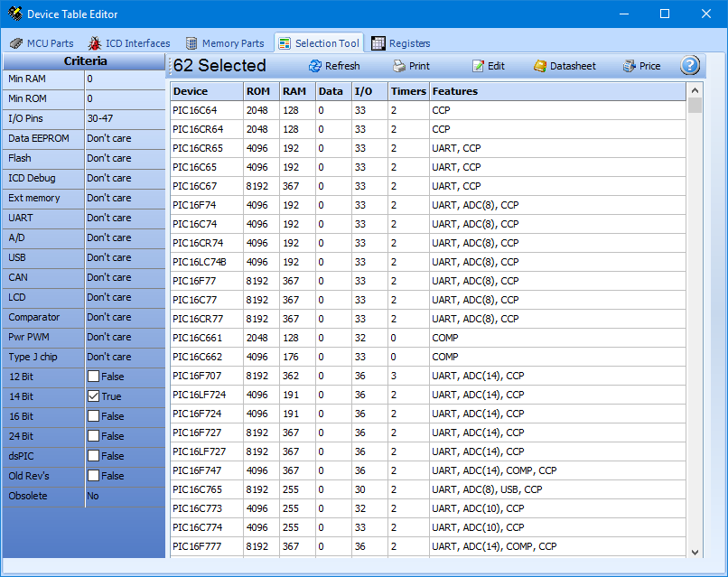This screenshot has height=577, width=728.
Task: Open the Ext memory criteria value
Action: (x=126, y=199)
